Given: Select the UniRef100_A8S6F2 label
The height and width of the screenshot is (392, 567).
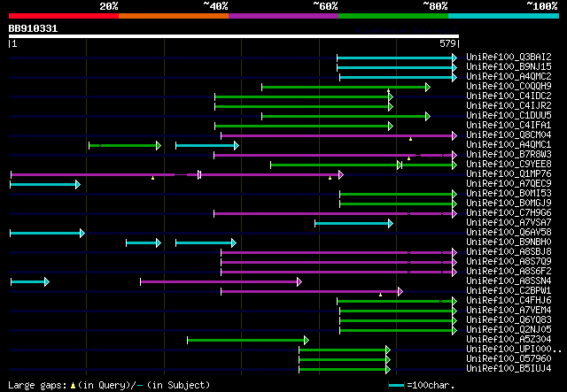Looking at the screenshot, I should (509, 272).
